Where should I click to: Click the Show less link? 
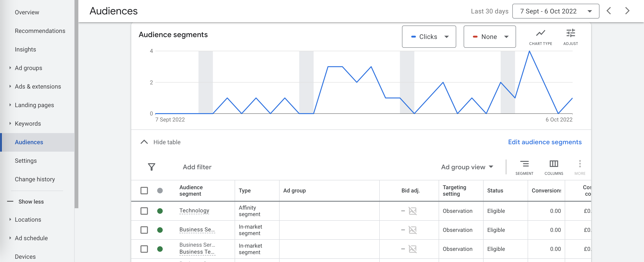click(x=31, y=201)
